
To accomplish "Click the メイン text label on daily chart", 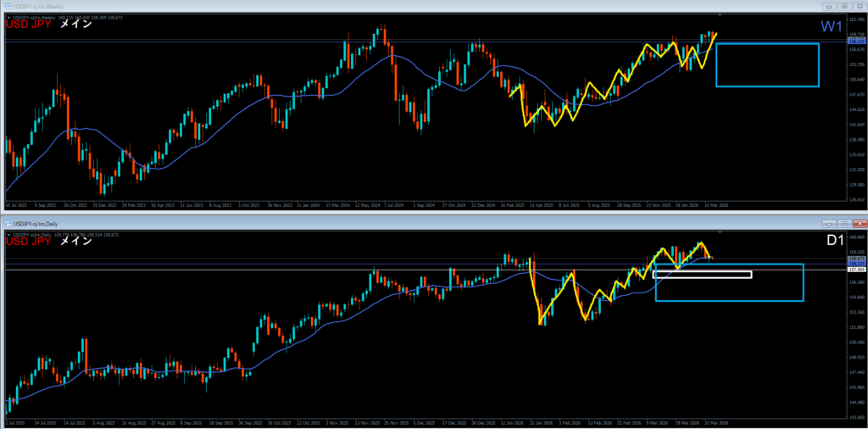I will pyautogui.click(x=78, y=242).
